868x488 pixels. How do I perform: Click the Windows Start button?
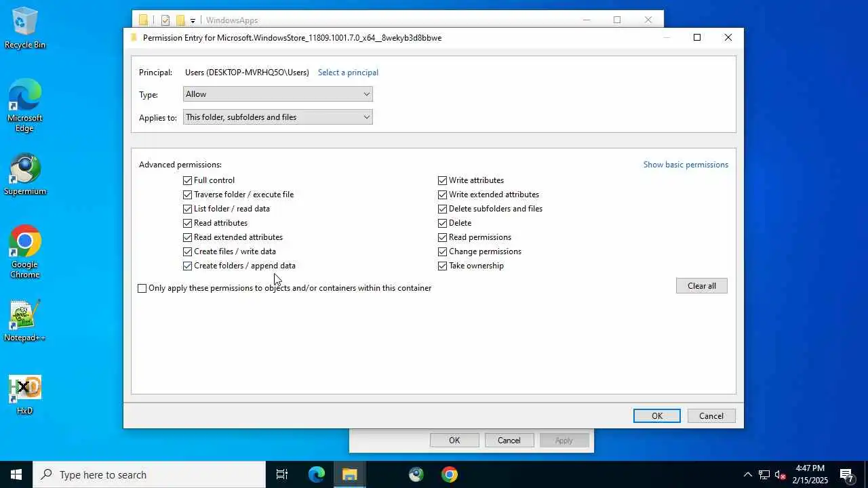coord(16,474)
